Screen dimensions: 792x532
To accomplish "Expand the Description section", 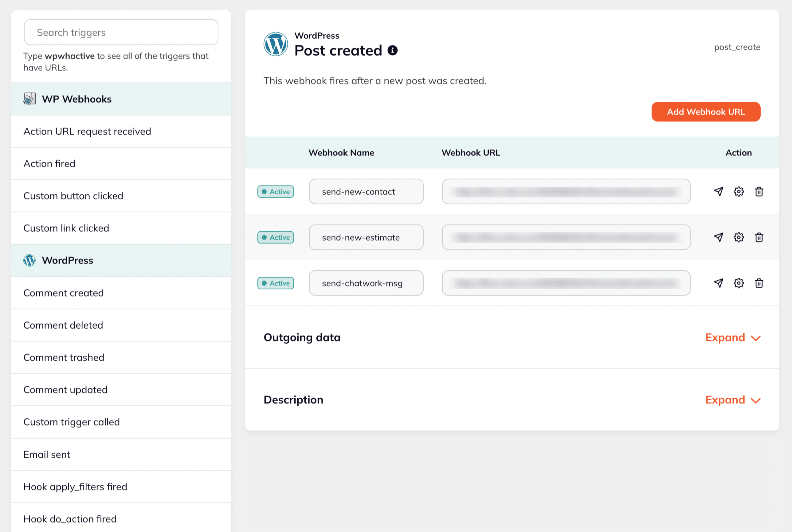I will (732, 400).
